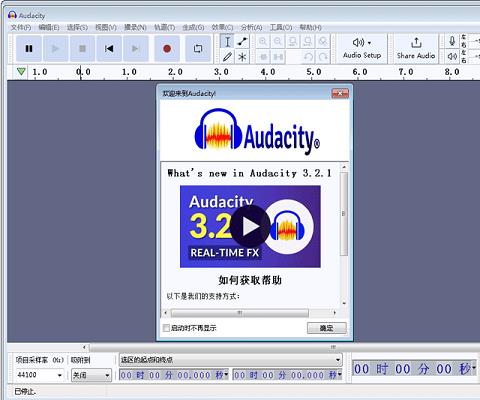Click Fit selection to width icon
Viewport: 480px width, 400px height.
pos(293,42)
